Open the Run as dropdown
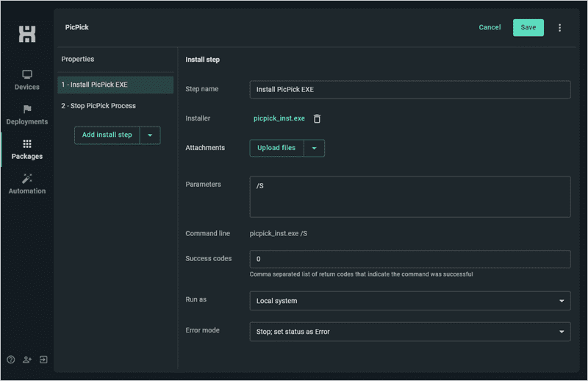 tap(410, 301)
